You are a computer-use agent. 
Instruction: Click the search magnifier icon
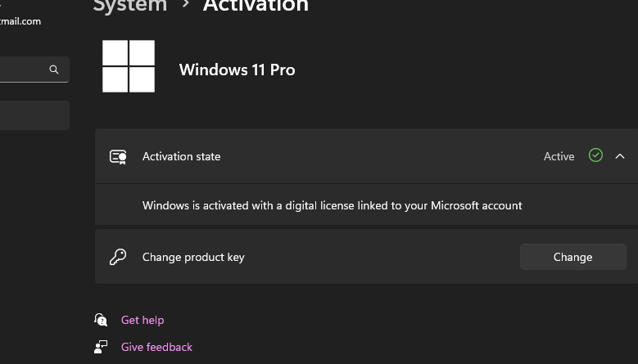pyautogui.click(x=54, y=70)
